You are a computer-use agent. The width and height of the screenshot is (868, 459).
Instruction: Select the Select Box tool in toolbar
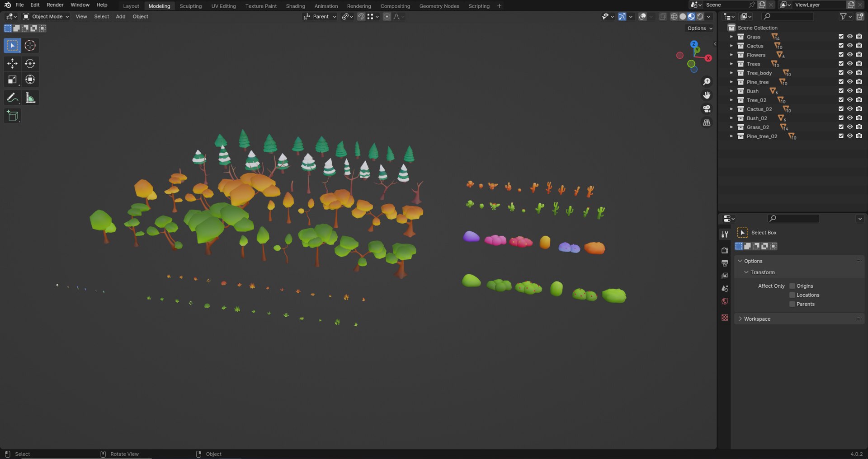coord(12,46)
